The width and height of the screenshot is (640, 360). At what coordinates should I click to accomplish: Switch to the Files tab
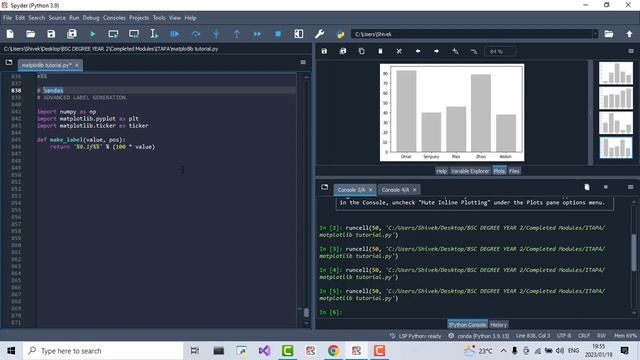pos(514,171)
